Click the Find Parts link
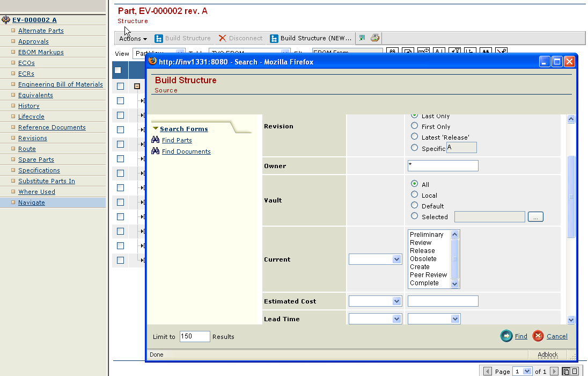 pos(177,140)
